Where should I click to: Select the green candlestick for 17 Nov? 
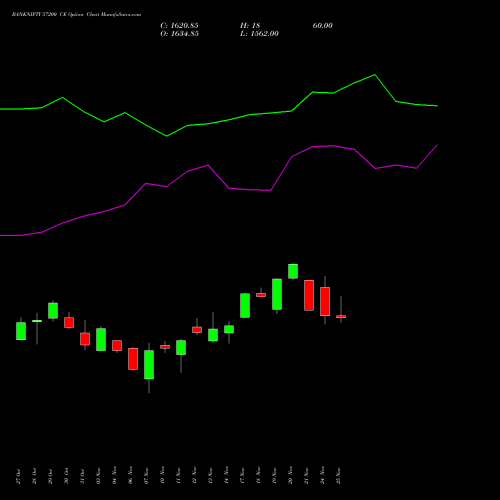(245, 305)
